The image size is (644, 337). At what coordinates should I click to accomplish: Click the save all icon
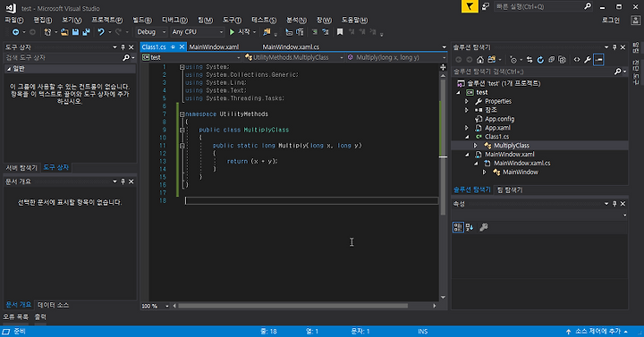86,32
